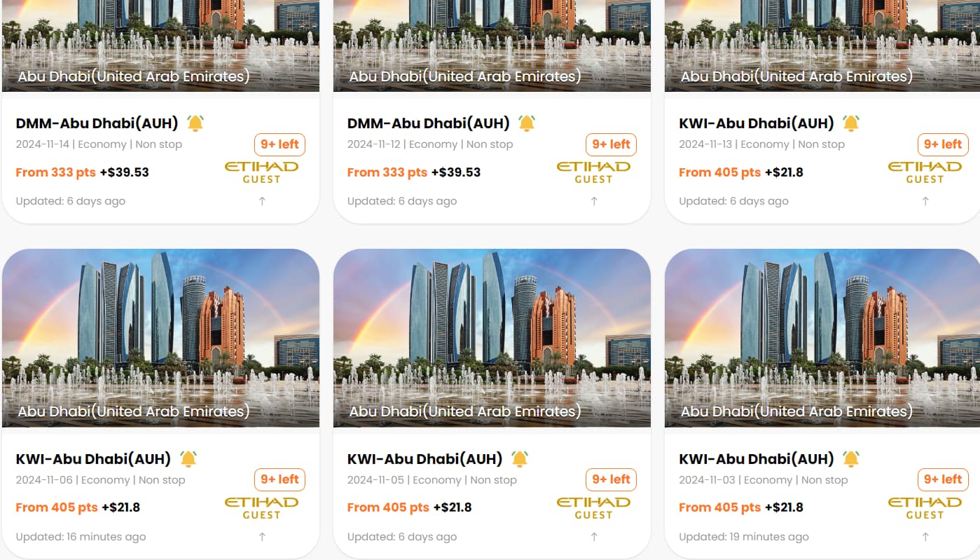Open the KWI-Abu Dhabi(AUH) title dated 2024-11-13
Viewport: 980px width, 560px height.
pos(757,123)
